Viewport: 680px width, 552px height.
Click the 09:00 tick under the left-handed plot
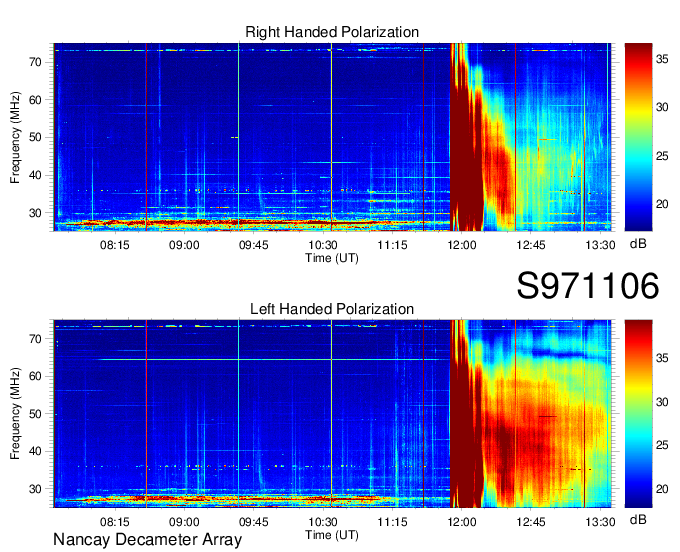(x=184, y=522)
